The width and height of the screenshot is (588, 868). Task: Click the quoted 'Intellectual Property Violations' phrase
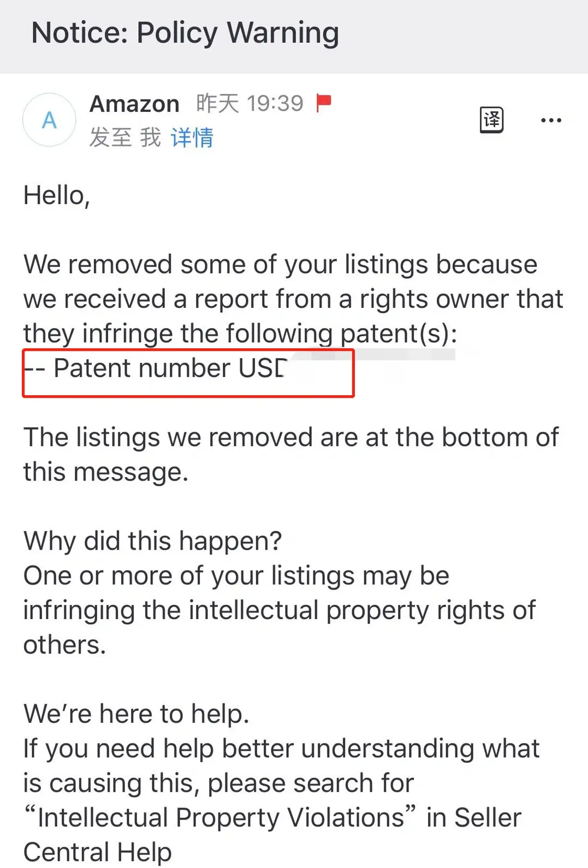[x=220, y=818]
